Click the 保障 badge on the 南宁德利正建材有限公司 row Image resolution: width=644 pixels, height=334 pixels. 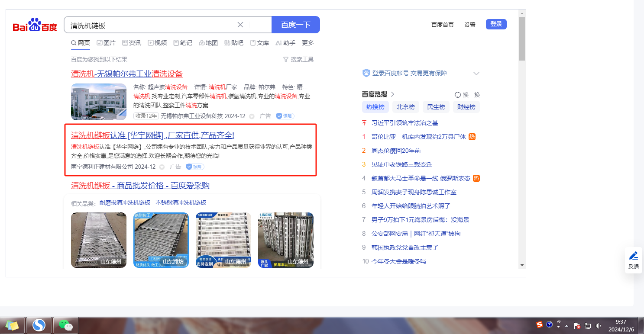click(195, 167)
